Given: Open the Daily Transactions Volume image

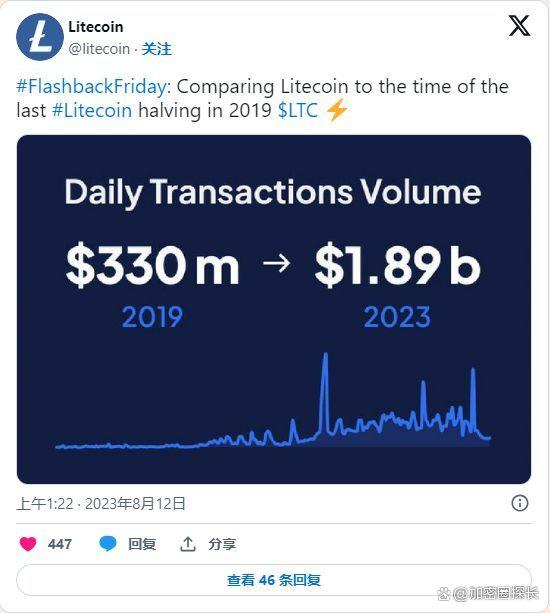Looking at the screenshot, I should click(274, 309).
